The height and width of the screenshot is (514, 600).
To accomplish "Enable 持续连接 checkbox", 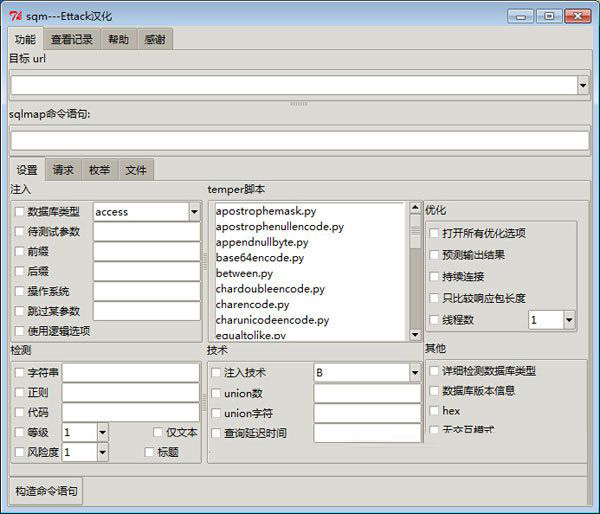I will pyautogui.click(x=434, y=276).
